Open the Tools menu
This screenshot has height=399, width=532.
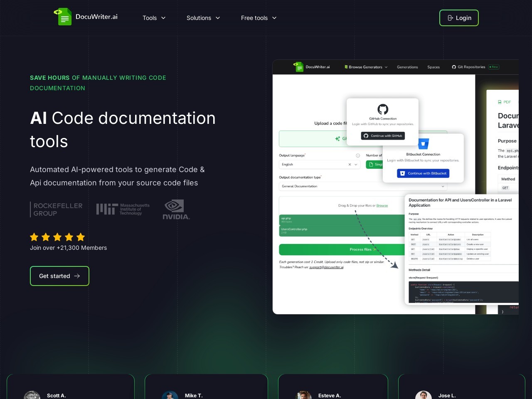coord(154,18)
